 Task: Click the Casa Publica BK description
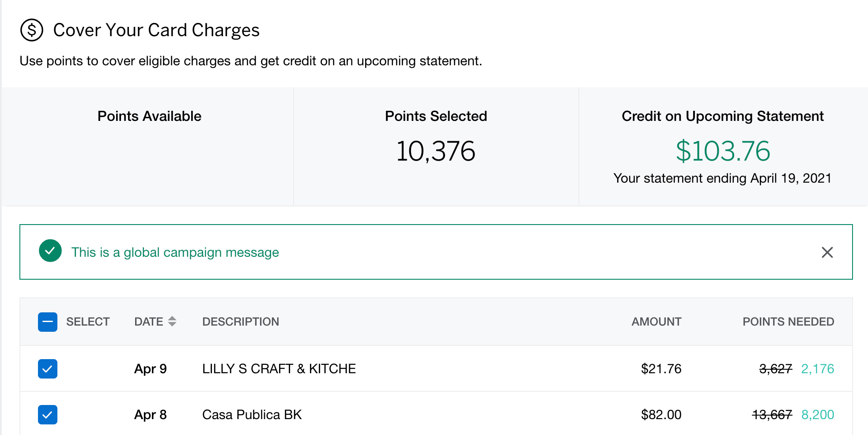(x=252, y=415)
